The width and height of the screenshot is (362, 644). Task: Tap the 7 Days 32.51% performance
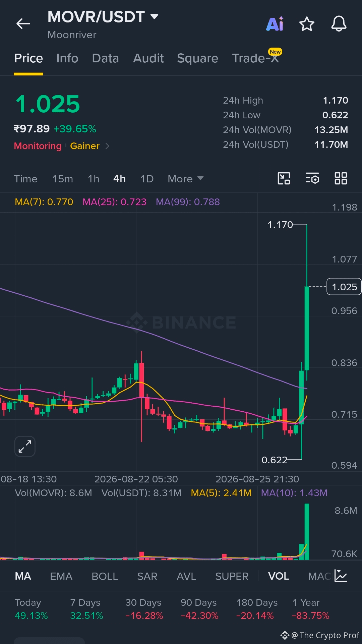86,609
